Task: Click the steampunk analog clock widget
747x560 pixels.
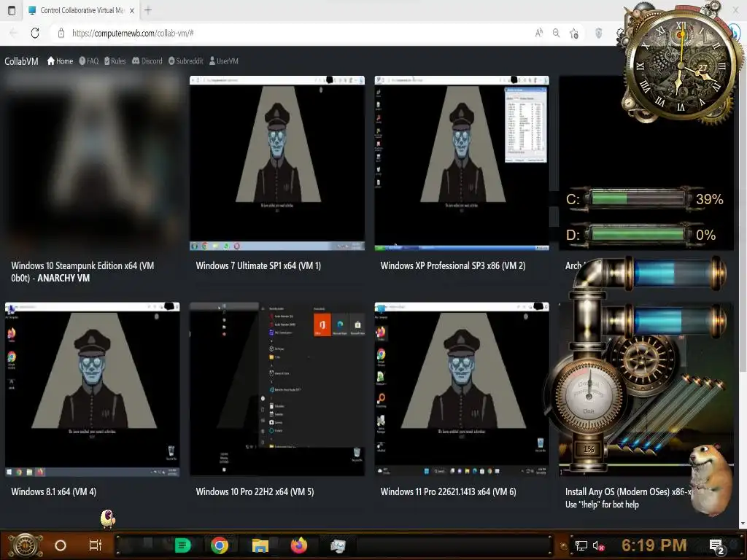Action: [x=681, y=65]
